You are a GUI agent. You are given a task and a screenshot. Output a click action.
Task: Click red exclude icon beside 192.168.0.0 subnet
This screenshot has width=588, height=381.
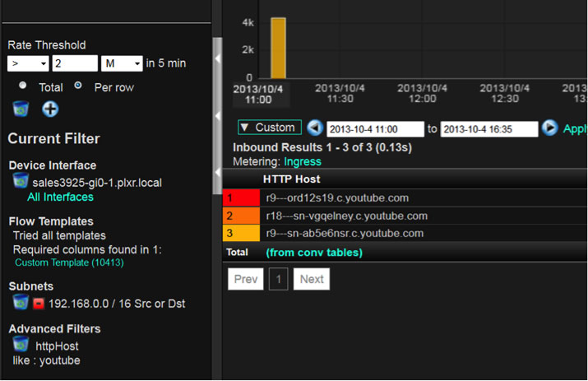pos(39,304)
